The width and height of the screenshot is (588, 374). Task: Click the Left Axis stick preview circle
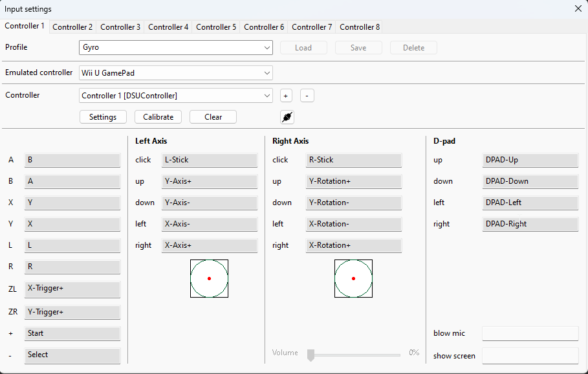pyautogui.click(x=209, y=278)
